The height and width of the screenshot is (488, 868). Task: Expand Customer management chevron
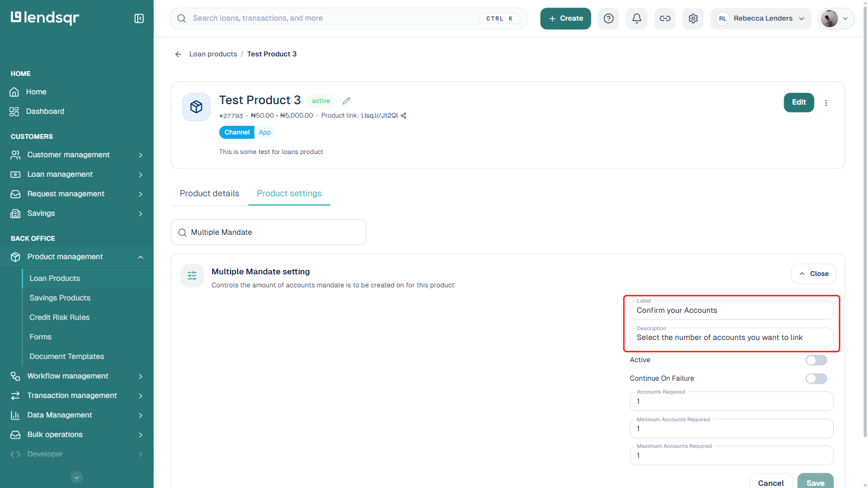[141, 155]
